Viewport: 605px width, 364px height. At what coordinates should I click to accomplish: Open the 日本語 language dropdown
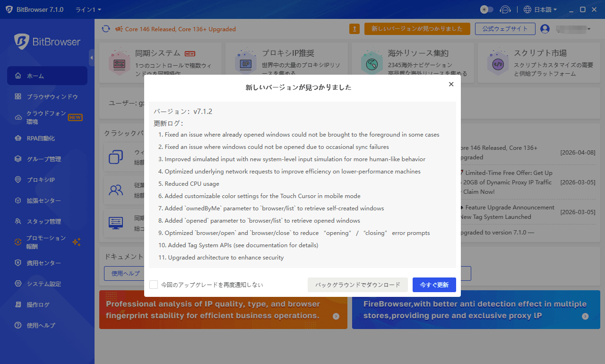(540, 9)
